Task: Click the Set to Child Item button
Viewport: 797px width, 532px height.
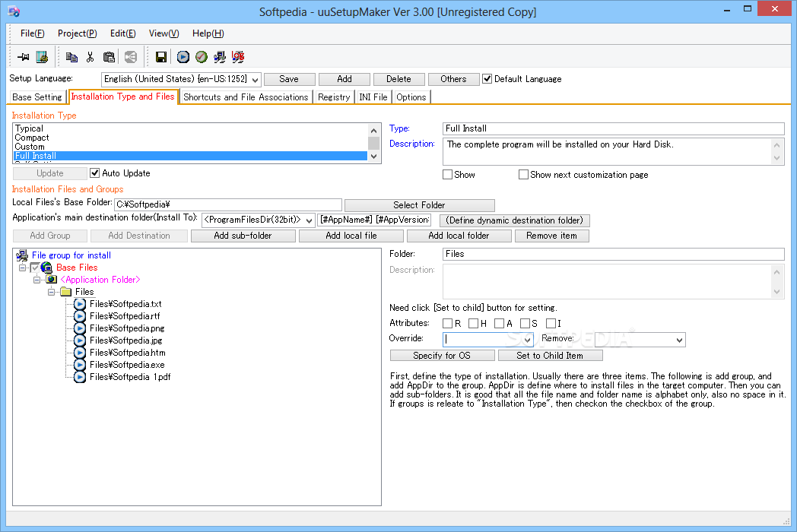Action: 551,356
